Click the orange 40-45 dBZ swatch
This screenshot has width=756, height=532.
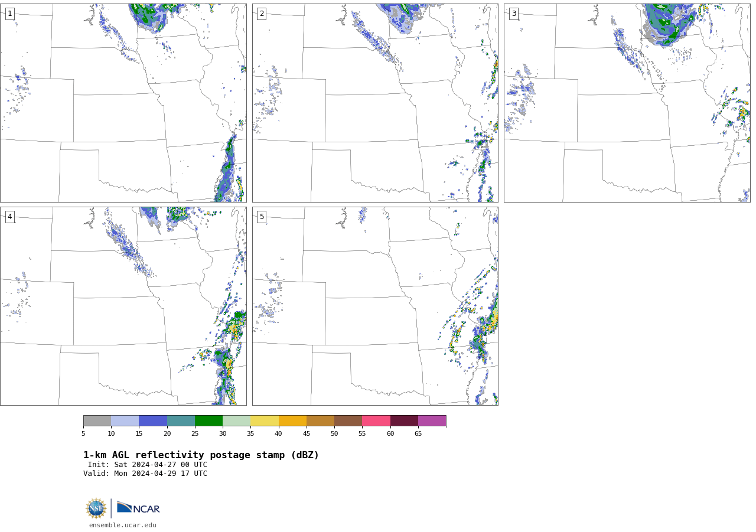[x=292, y=420]
